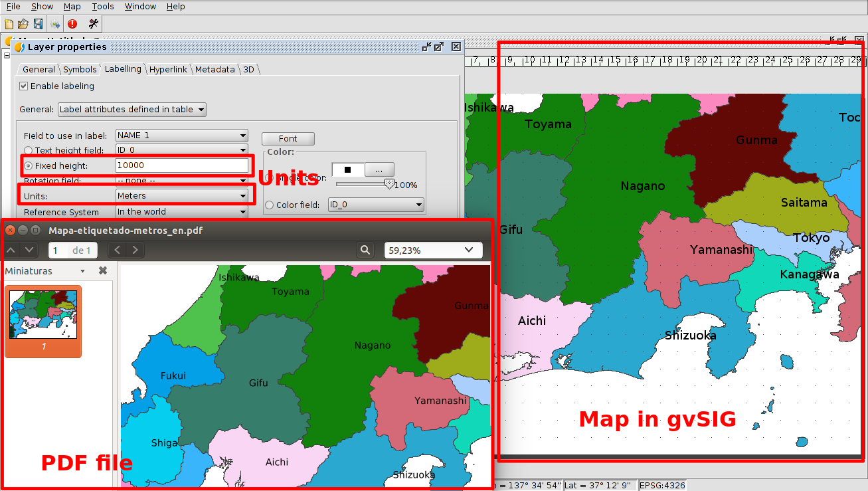Expand the PDF zoom level dropdown 59,23%
Image resolution: width=868 pixels, height=491 pixels.
coord(433,250)
